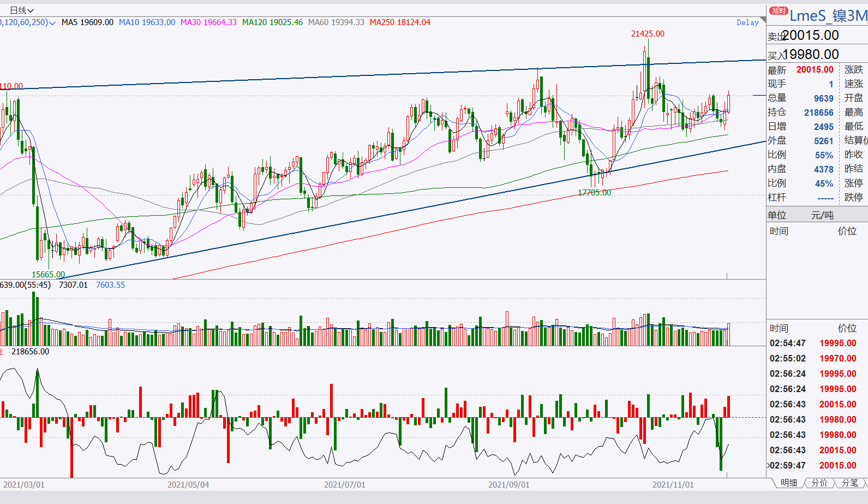Jump to the 2021/03/01 date marker
868x504 pixels.
pos(24,485)
